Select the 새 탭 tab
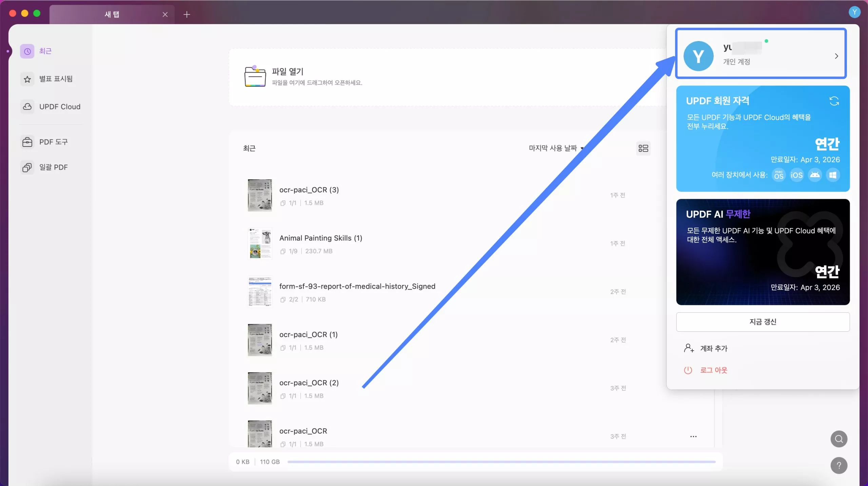This screenshot has width=868, height=486. pos(112,15)
